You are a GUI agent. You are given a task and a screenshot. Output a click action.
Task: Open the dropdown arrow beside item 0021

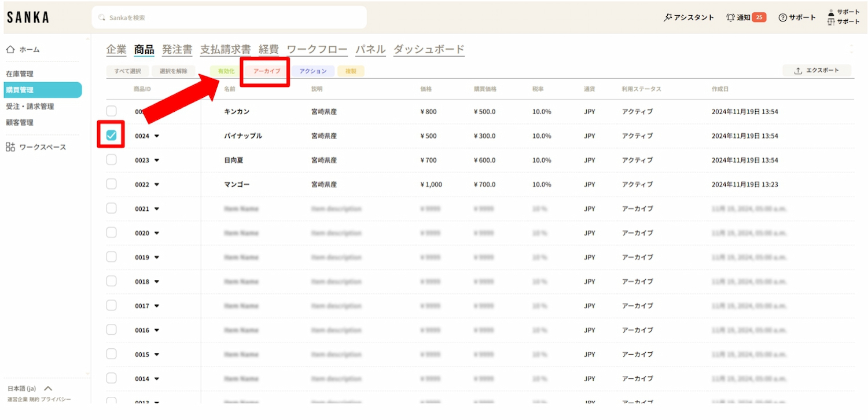(x=157, y=209)
